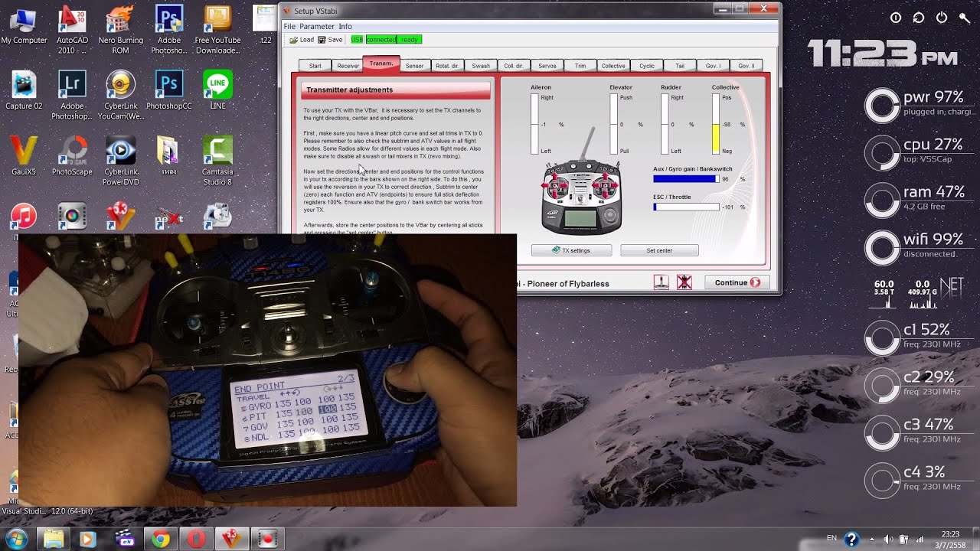This screenshot has height=551, width=980.
Task: Open the Parameter menu
Action: (x=317, y=26)
